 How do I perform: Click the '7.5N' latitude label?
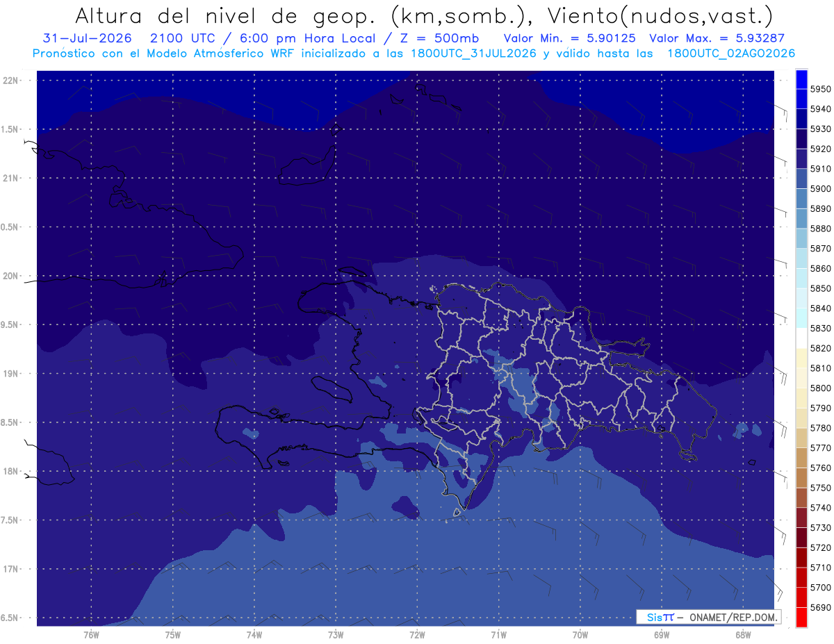(10, 520)
